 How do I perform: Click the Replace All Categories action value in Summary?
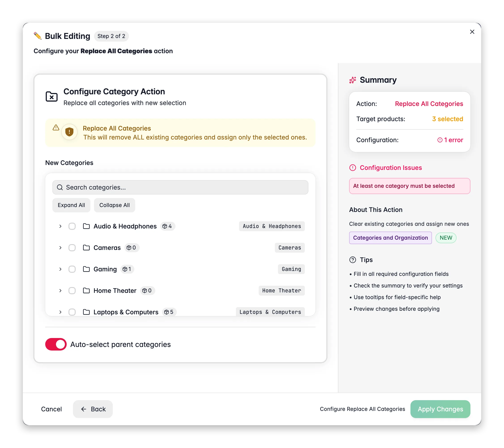tap(429, 104)
